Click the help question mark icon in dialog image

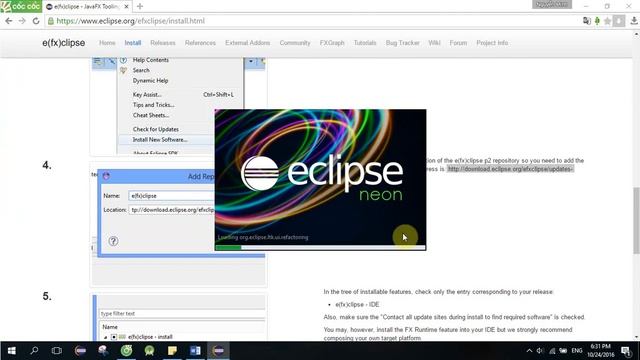[x=113, y=241]
